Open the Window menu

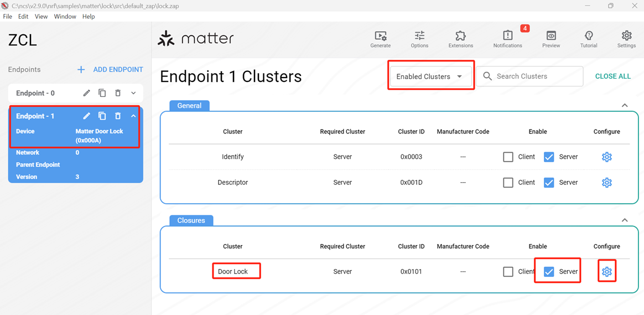click(65, 17)
